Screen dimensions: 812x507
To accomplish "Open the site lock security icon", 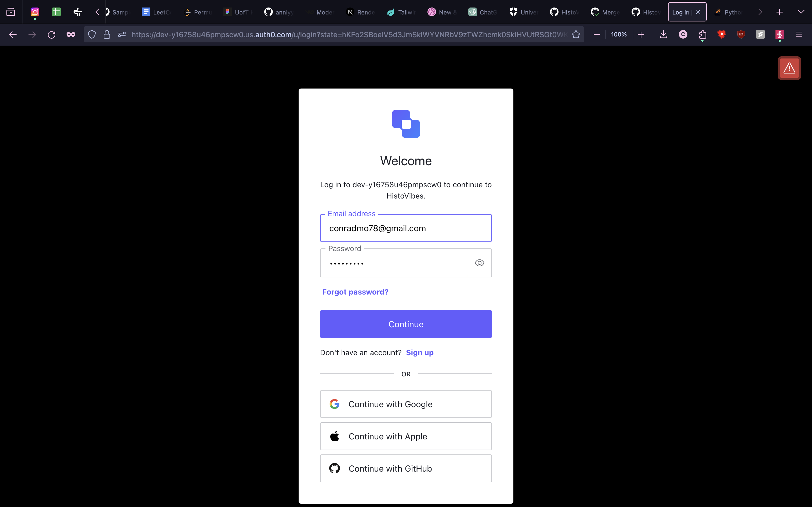I will click(107, 35).
